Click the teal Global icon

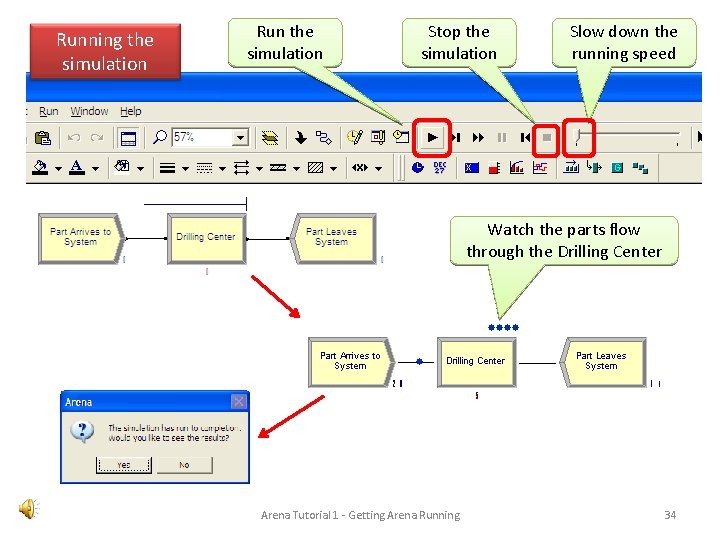point(617,168)
